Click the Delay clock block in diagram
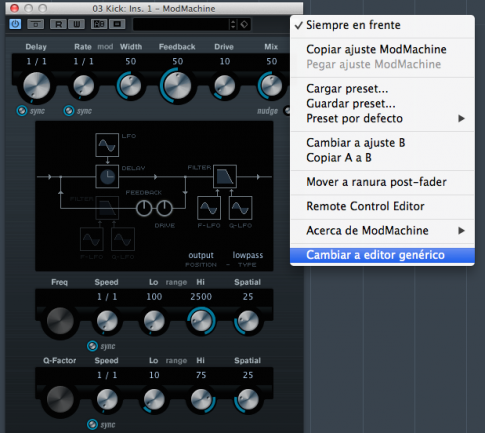485x433 pixels. (107, 177)
